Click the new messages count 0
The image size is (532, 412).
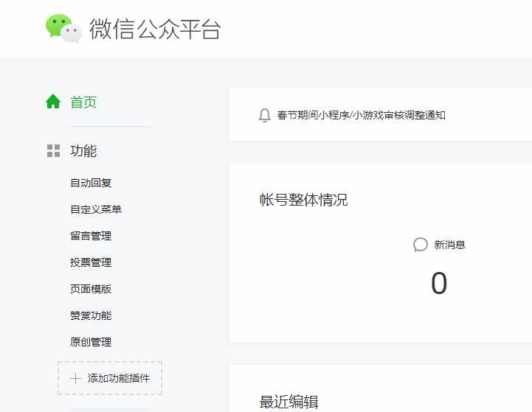point(439,283)
